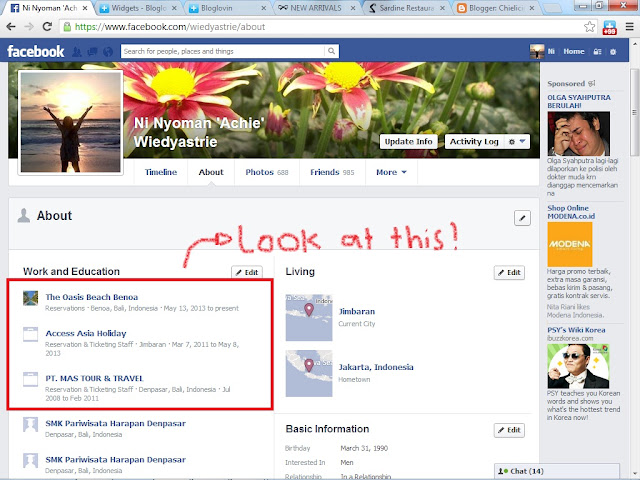The width and height of the screenshot is (640, 480).
Task: Click The Oasis Beach Benoa page thumbnail
Action: [31, 298]
